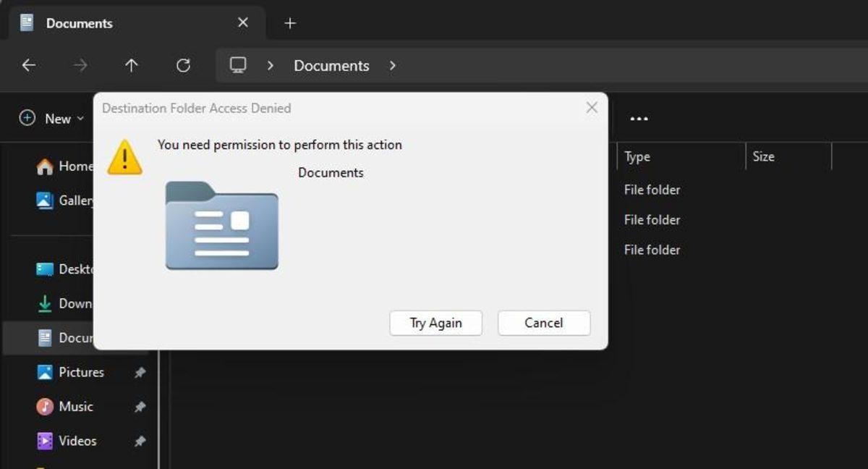This screenshot has height=469, width=868.
Task: Click the up arrow navigation icon
Action: pyautogui.click(x=131, y=66)
